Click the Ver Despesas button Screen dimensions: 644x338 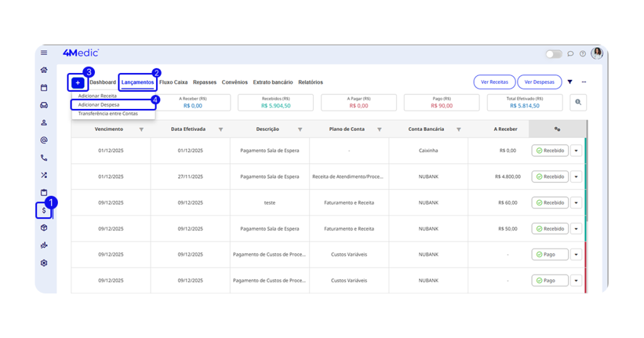click(x=539, y=82)
